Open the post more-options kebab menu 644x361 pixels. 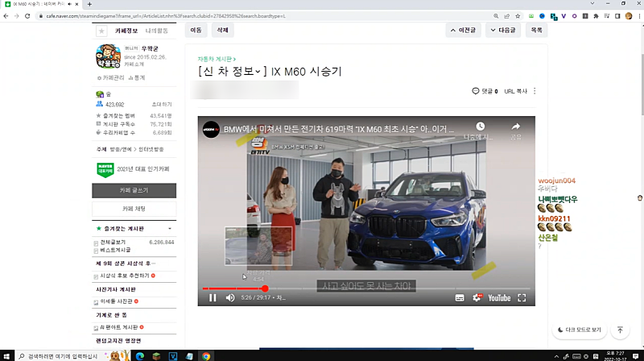[535, 91]
